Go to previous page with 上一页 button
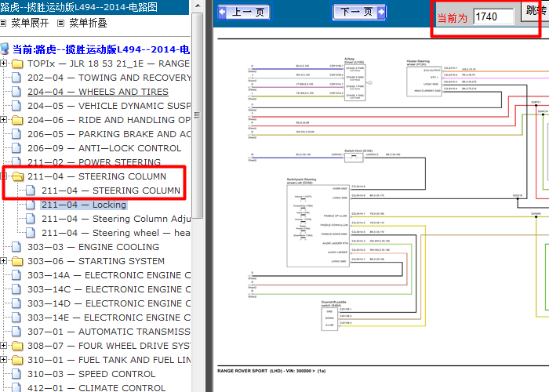Image resolution: width=549 pixels, height=392 pixels. pyautogui.click(x=244, y=13)
